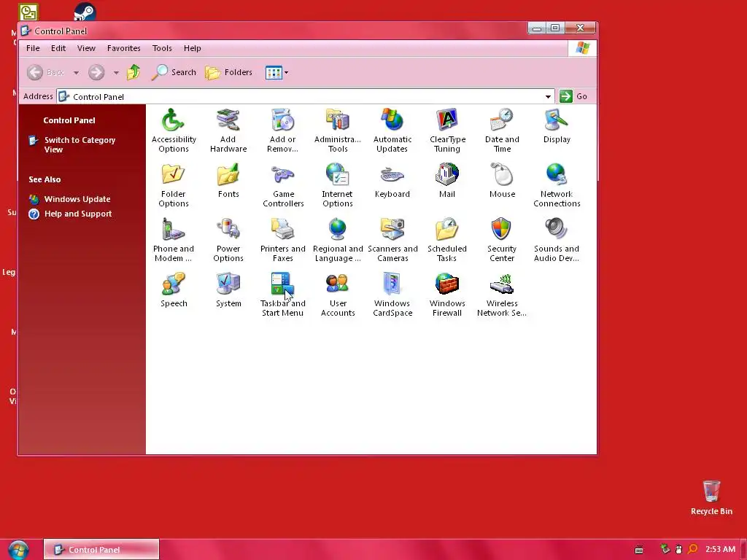Open Scheduled Tasks icon
Viewport: 747px width, 560px height.
447,239
